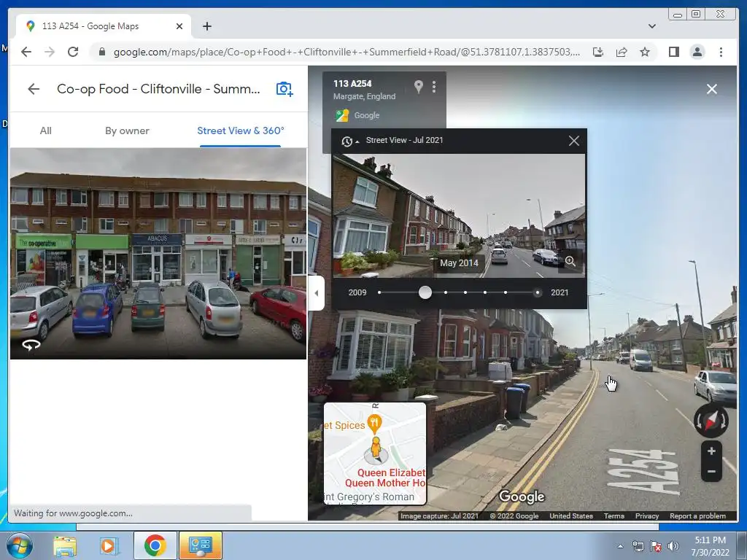Open the taskbar clock and date
Viewport: 747px width, 560px height.
click(710, 546)
